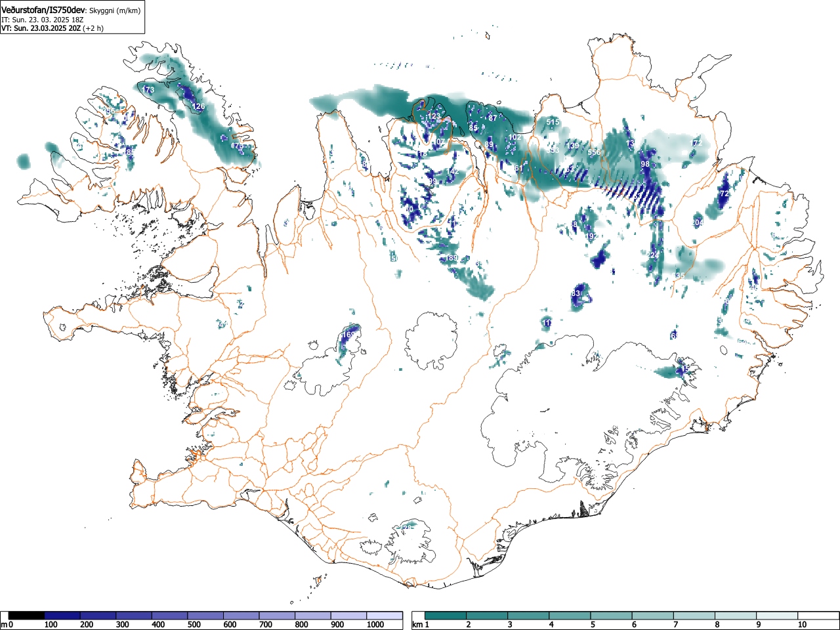
Task: Select the 500–600 m legend color segment
Action: click(205, 616)
